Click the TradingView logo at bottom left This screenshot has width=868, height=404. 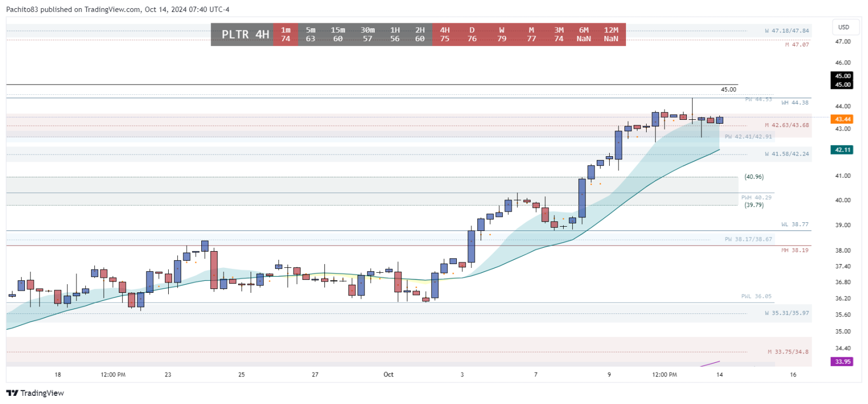click(35, 393)
